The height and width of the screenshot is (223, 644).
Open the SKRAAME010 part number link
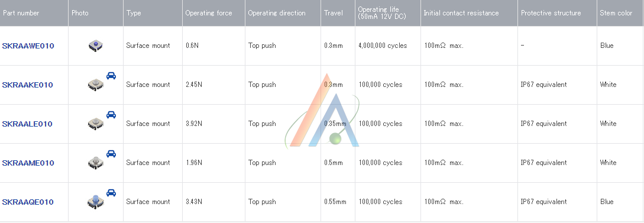[x=28, y=163]
